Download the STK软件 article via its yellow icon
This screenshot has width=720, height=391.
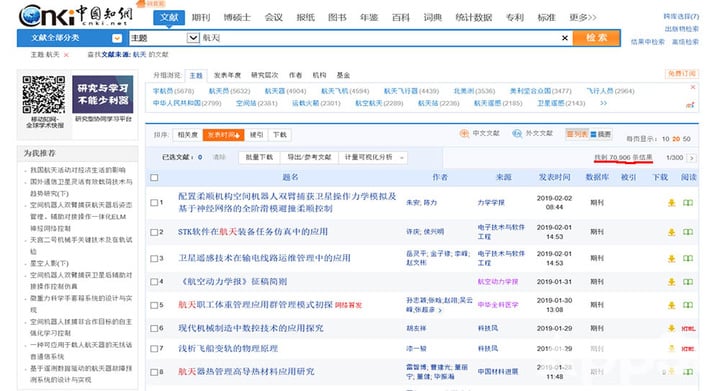pos(671,232)
